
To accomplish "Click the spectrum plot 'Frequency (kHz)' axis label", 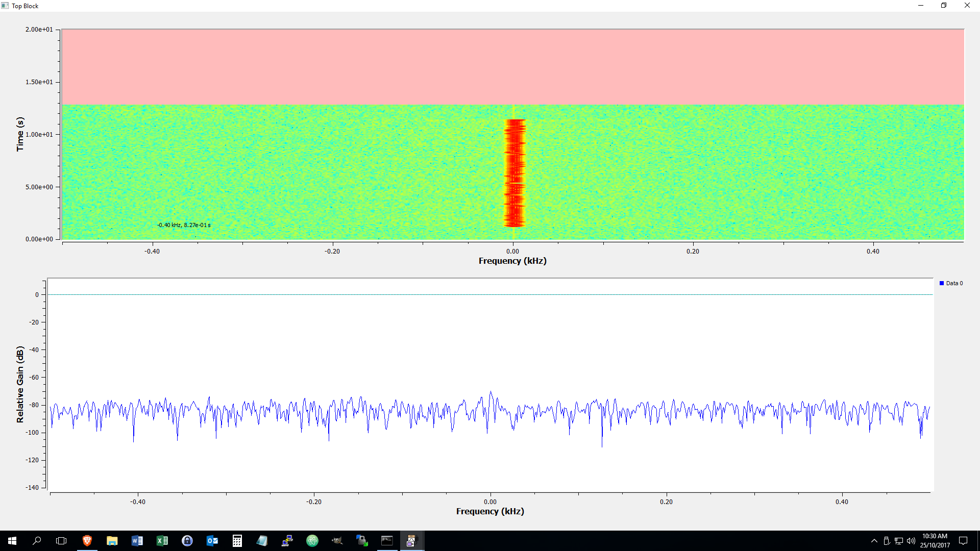I will 490,511.
